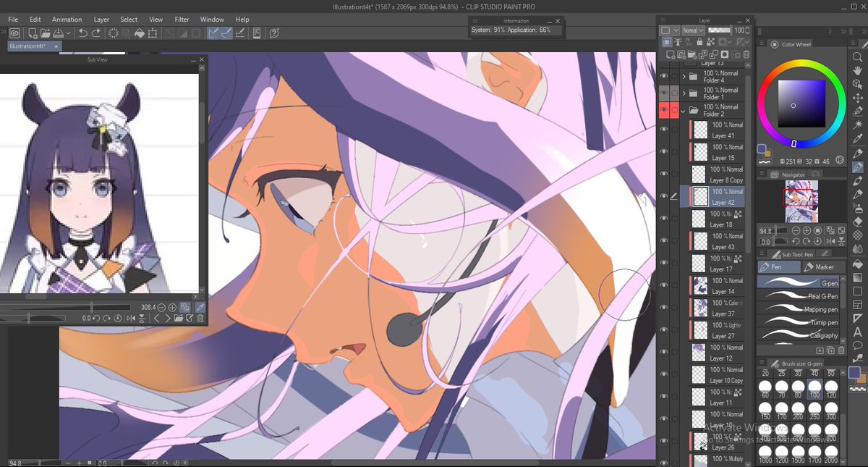Hide Folder 4 with its eye icon
868x467 pixels.
664,76
